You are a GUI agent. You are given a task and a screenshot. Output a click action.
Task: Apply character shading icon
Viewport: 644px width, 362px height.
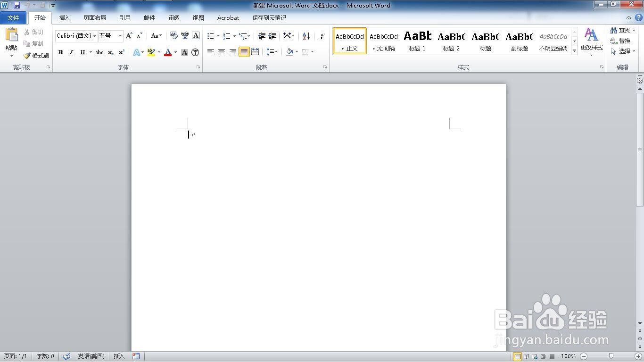click(184, 52)
